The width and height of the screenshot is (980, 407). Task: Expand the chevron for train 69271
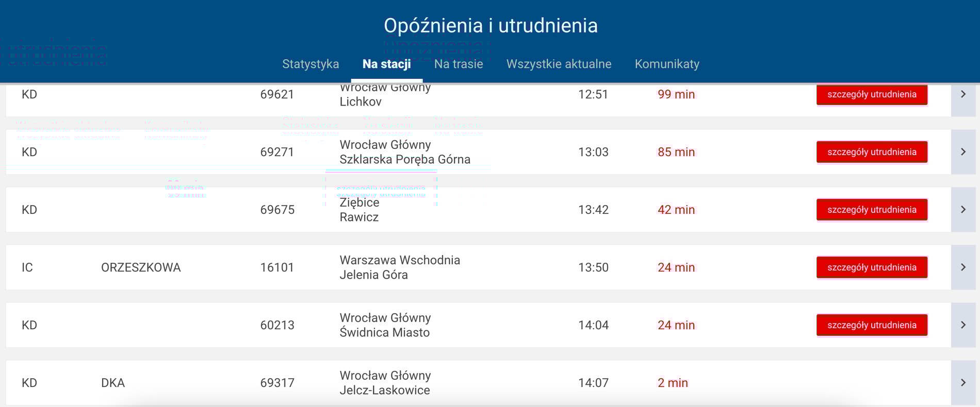pyautogui.click(x=963, y=152)
